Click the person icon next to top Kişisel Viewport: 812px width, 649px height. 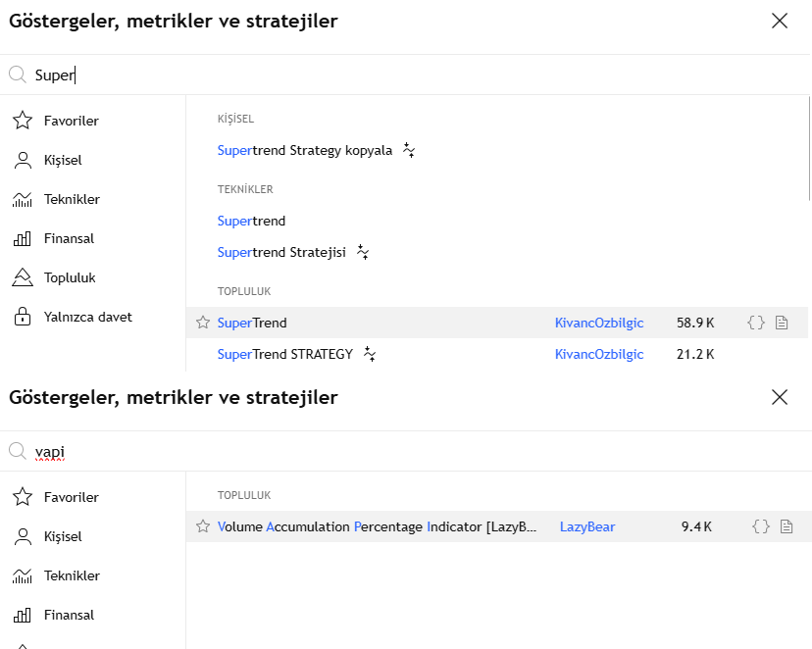point(23,160)
